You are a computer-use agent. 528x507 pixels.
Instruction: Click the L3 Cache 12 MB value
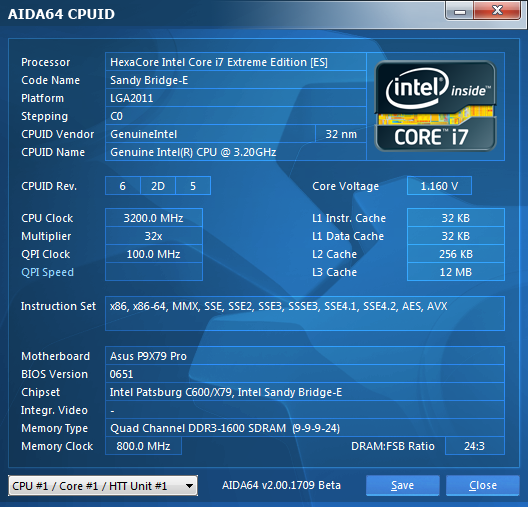coord(456,272)
